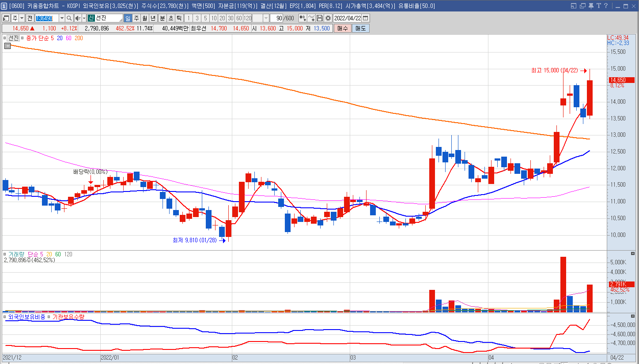Click the 20 interval button

click(222, 18)
